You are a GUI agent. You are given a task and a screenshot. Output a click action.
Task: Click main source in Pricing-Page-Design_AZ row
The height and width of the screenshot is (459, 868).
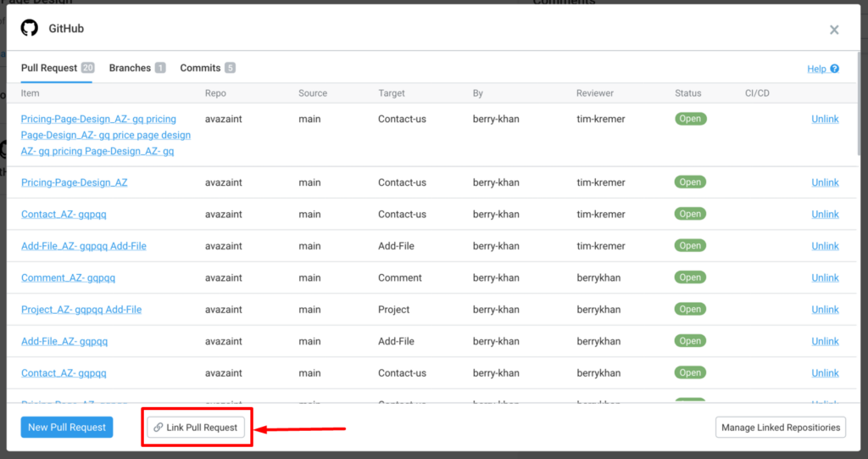[x=309, y=182]
